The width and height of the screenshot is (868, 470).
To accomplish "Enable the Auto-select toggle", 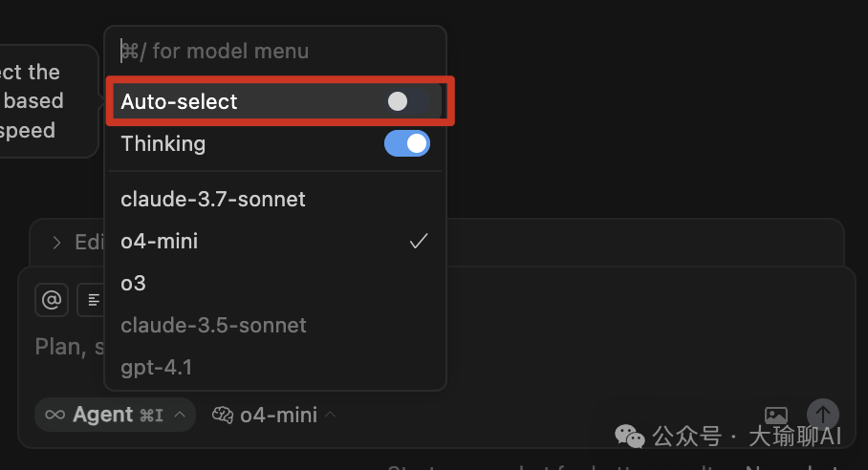I will (x=407, y=101).
